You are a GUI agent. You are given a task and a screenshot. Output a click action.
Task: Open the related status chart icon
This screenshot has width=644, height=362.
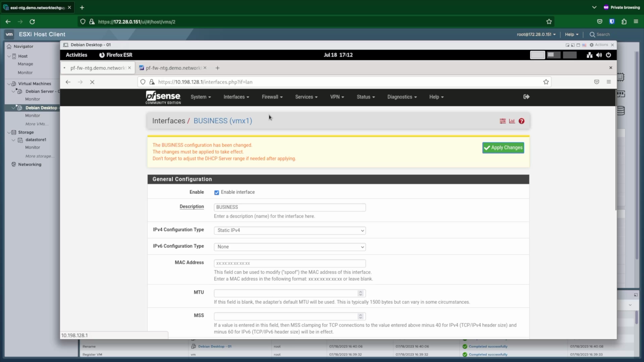(x=512, y=121)
